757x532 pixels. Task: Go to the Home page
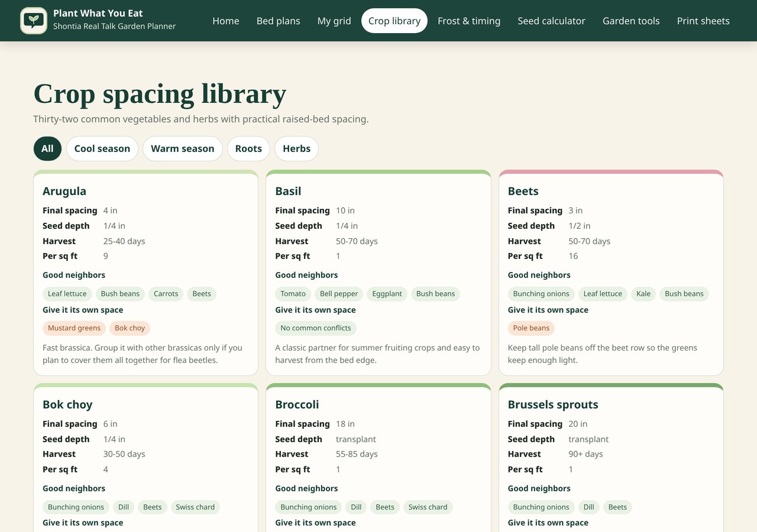point(226,21)
